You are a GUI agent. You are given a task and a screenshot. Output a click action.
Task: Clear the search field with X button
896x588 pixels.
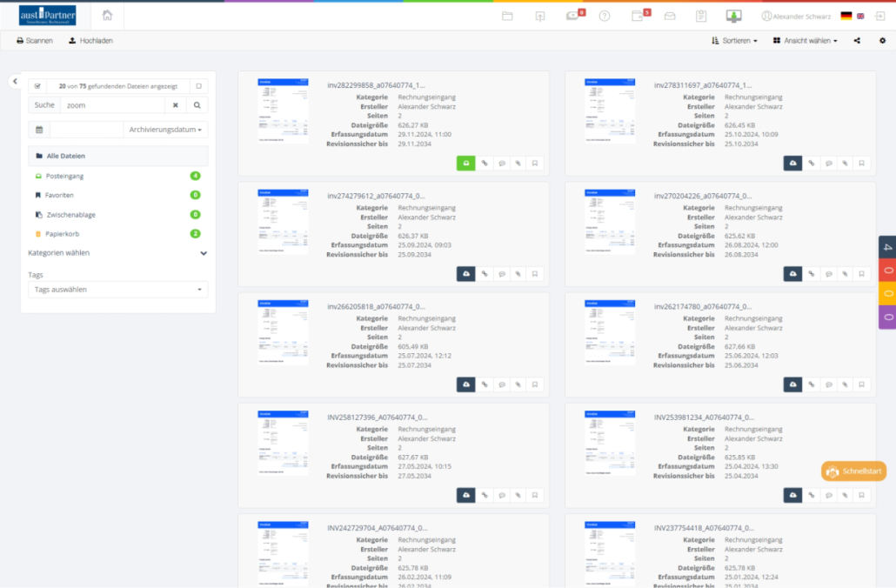(175, 105)
